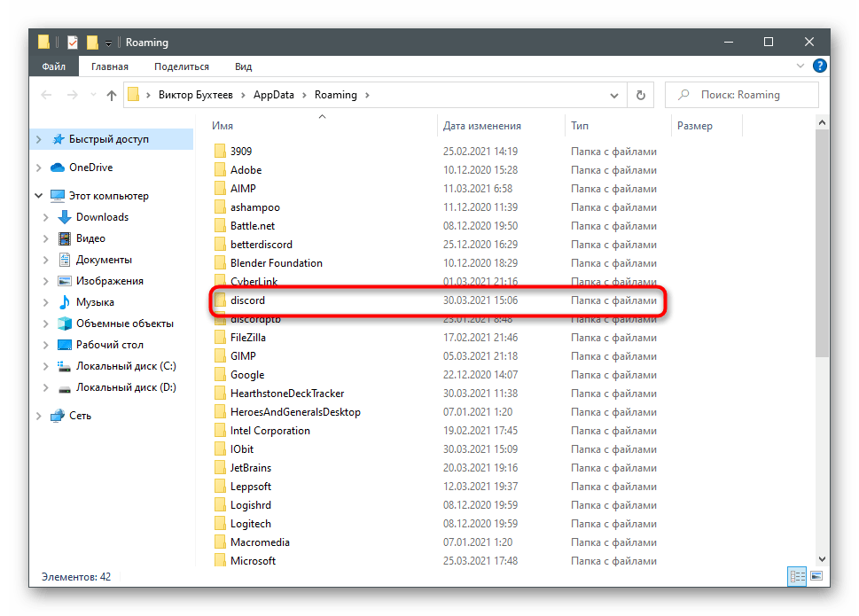Switch to details view icon in status bar
This screenshot has width=859, height=616.
(797, 577)
